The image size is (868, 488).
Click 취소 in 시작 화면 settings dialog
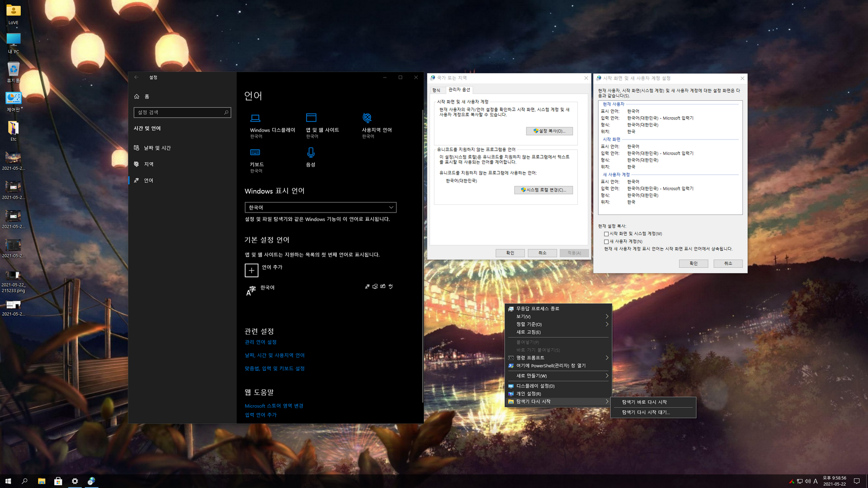click(728, 263)
